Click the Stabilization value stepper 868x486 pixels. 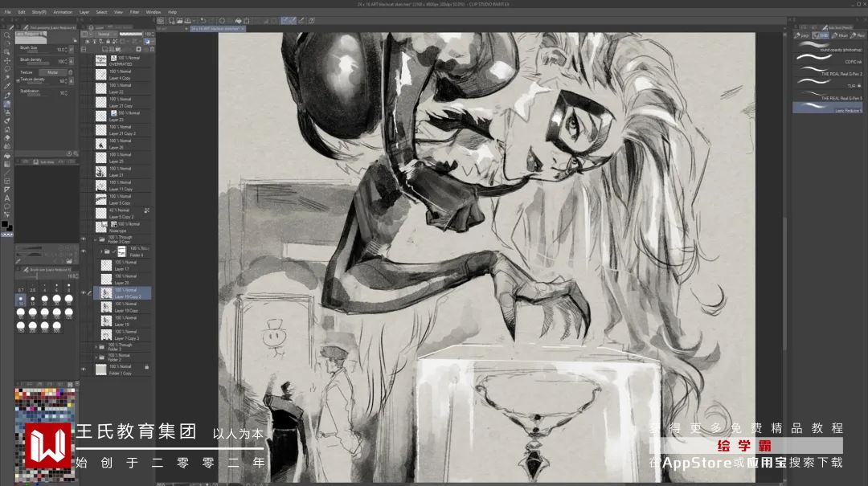66,93
